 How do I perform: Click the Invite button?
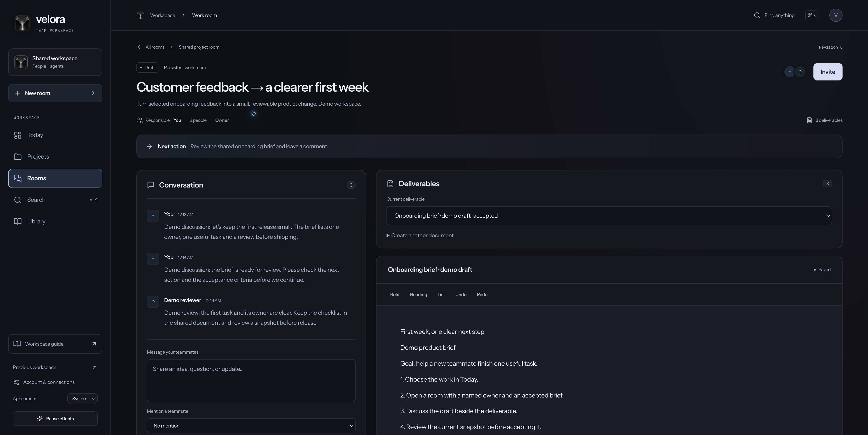pos(828,72)
